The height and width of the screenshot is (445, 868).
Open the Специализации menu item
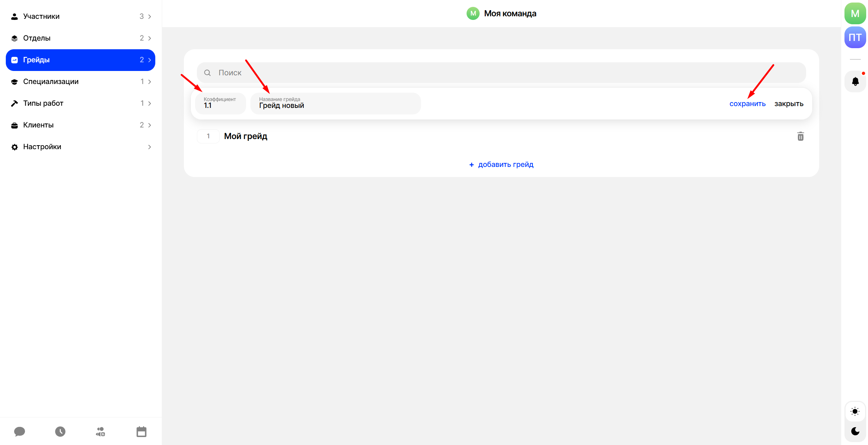tap(51, 82)
